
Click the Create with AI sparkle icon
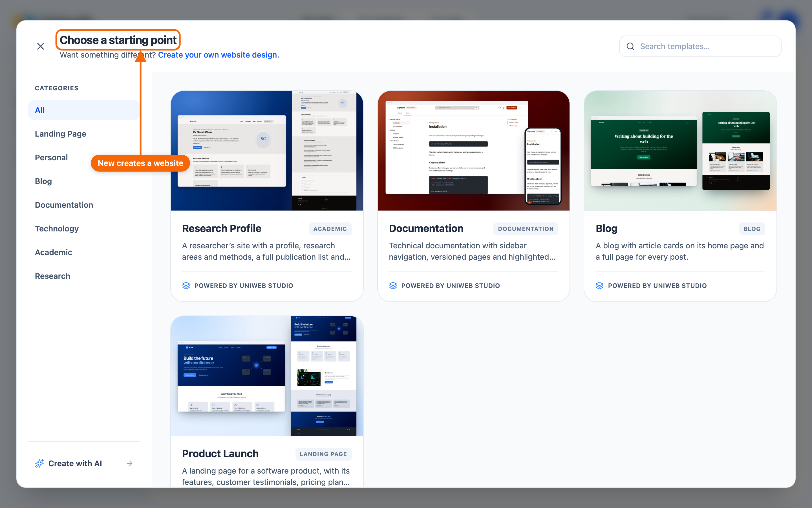(39, 463)
